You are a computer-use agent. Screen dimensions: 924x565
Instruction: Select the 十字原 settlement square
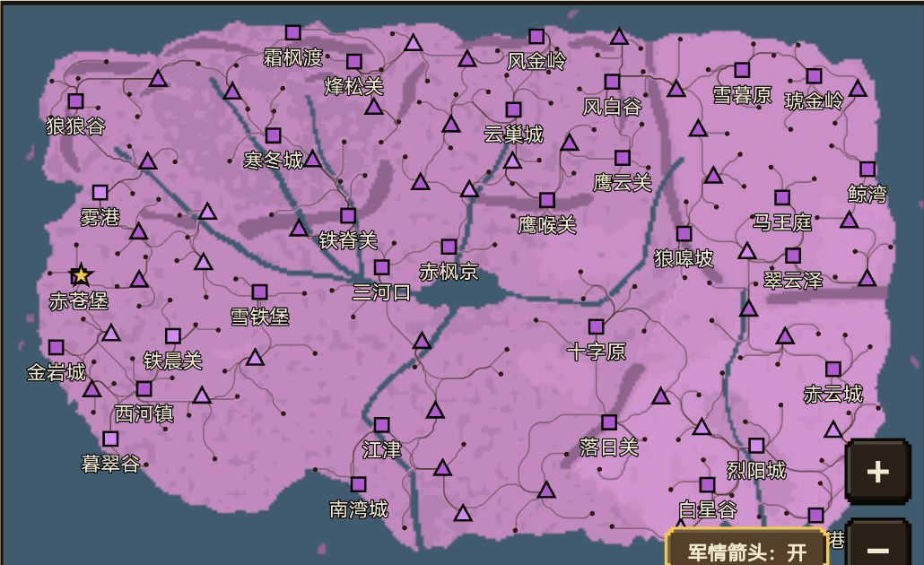(x=596, y=326)
